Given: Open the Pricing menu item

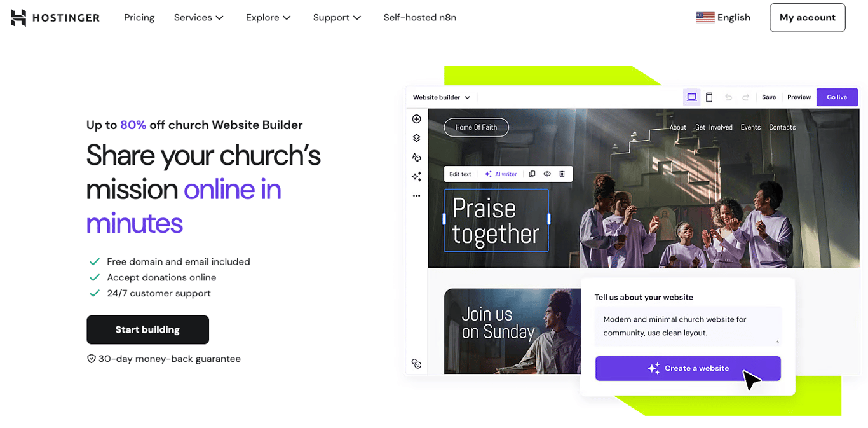Looking at the screenshot, I should click(x=139, y=18).
